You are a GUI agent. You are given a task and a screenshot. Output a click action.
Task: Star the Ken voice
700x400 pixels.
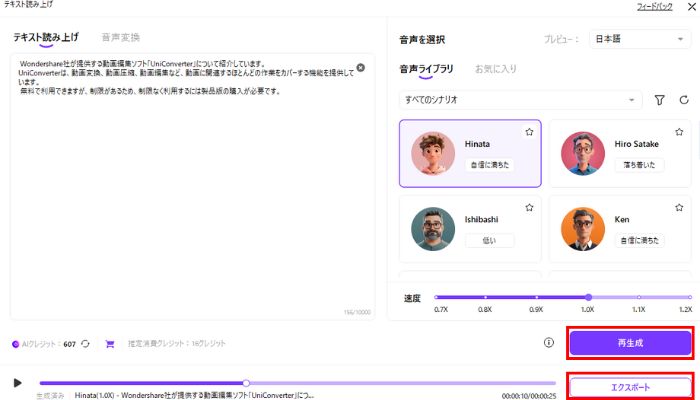679,207
